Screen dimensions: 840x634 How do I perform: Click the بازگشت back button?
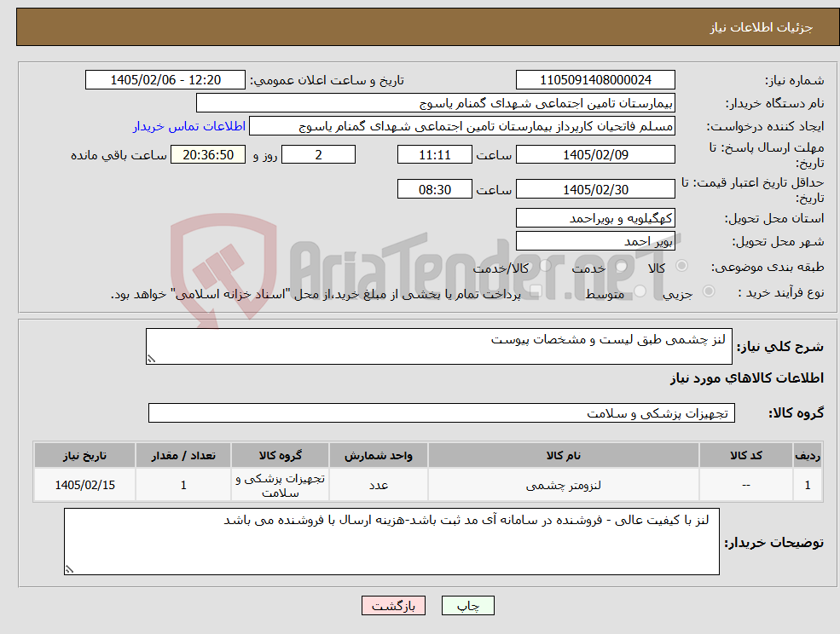coord(393,606)
